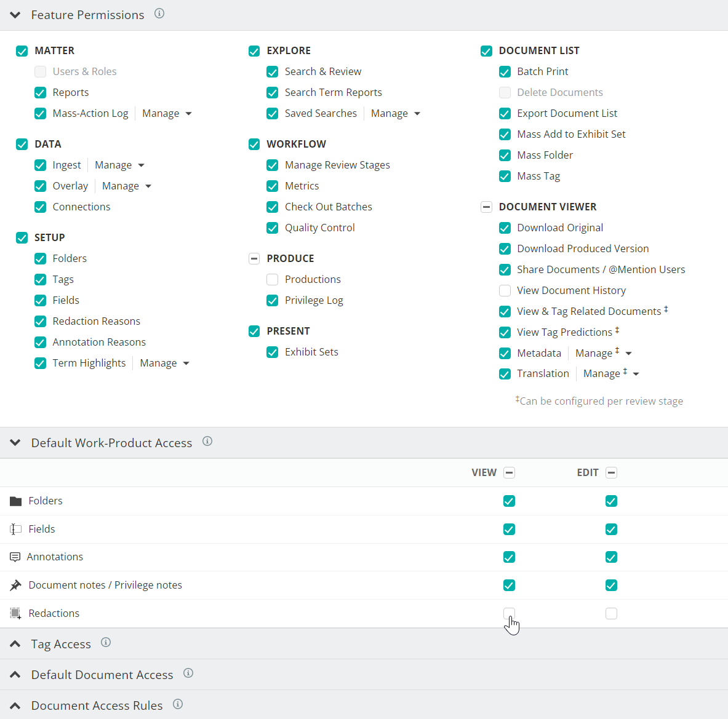Uncheck Search Term Reports permission
Image resolution: width=728 pixels, height=719 pixels.
tap(273, 93)
